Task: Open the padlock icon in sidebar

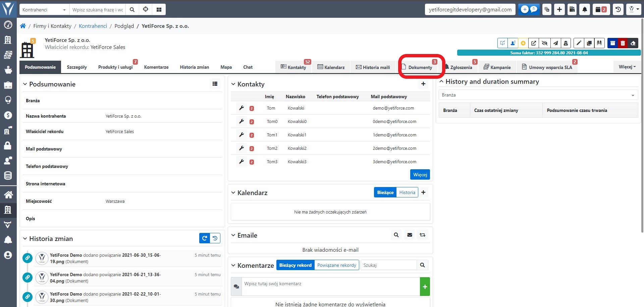Action: [8, 145]
